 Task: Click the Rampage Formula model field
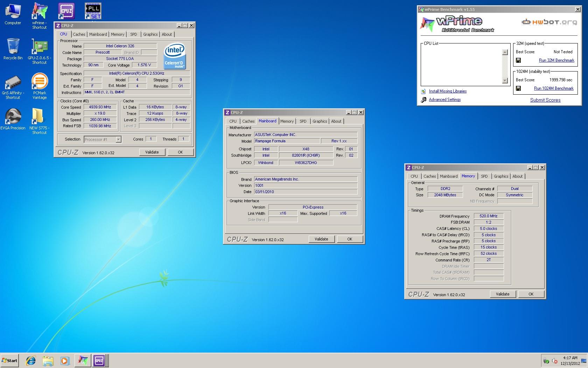(x=287, y=141)
